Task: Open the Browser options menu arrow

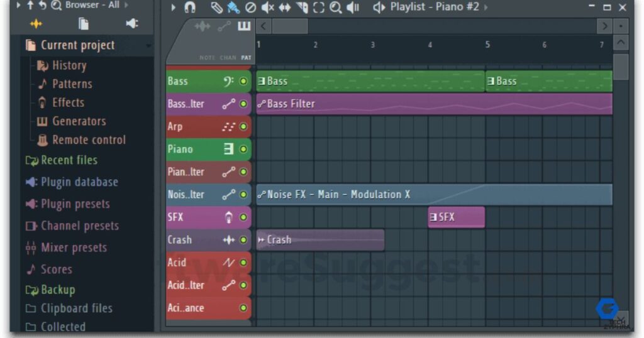Action: [x=18, y=5]
